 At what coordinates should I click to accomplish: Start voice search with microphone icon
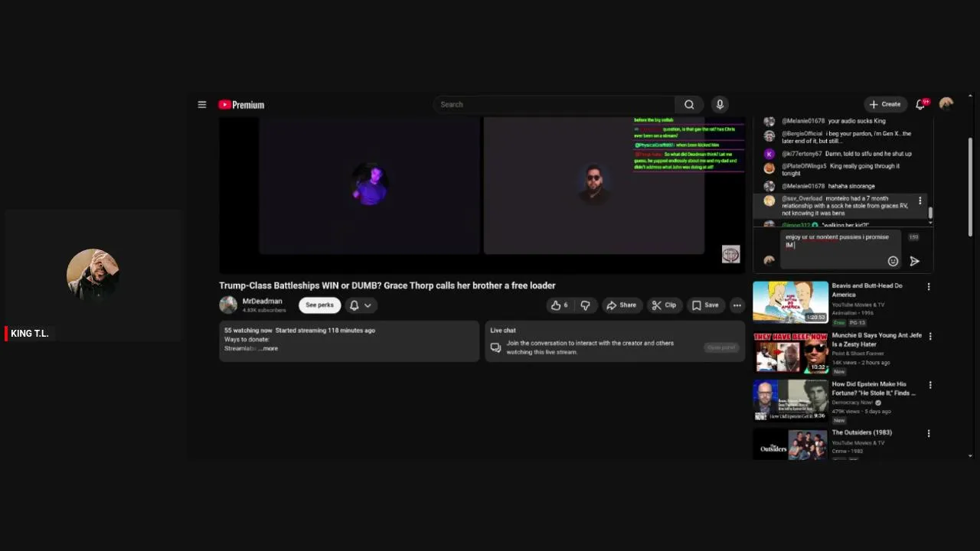pos(720,105)
